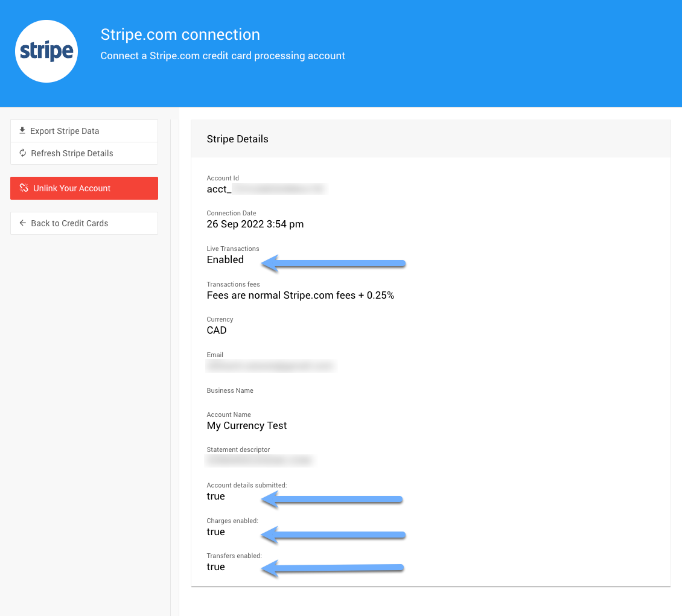
Task: Select the Account Id value starting with acct_
Action: click(x=266, y=189)
